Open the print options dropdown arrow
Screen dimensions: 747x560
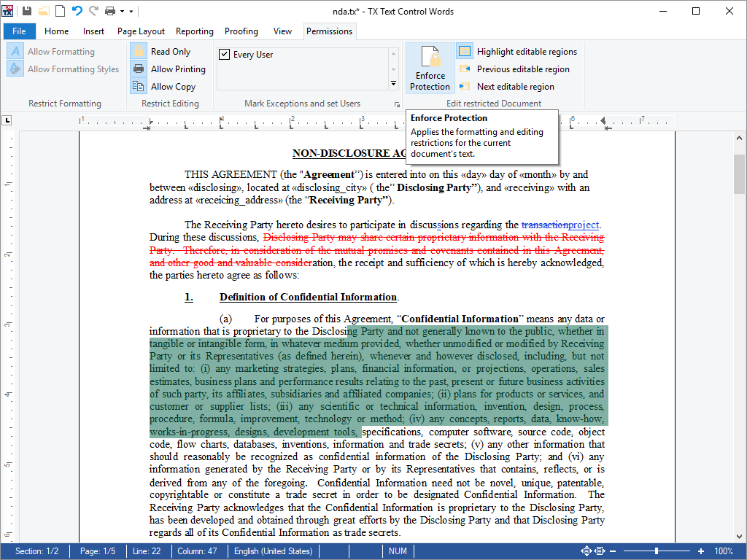122,12
